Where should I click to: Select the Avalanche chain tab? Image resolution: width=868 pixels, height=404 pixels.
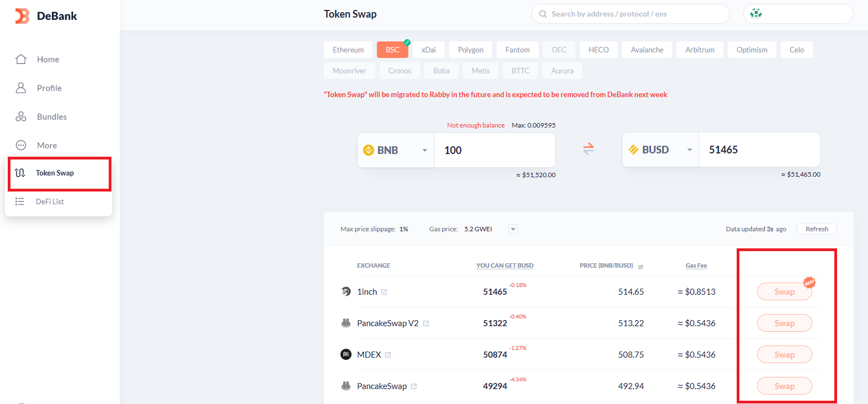(647, 50)
